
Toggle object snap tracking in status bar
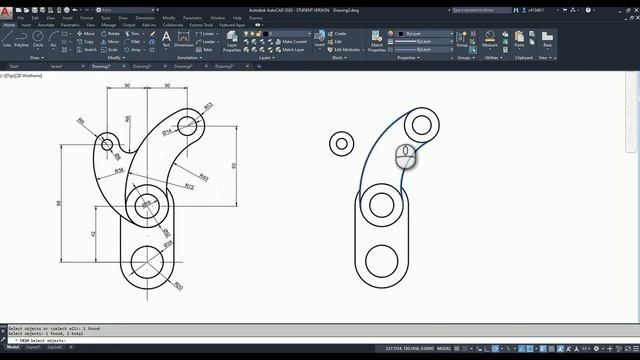pyautogui.click(x=522, y=349)
